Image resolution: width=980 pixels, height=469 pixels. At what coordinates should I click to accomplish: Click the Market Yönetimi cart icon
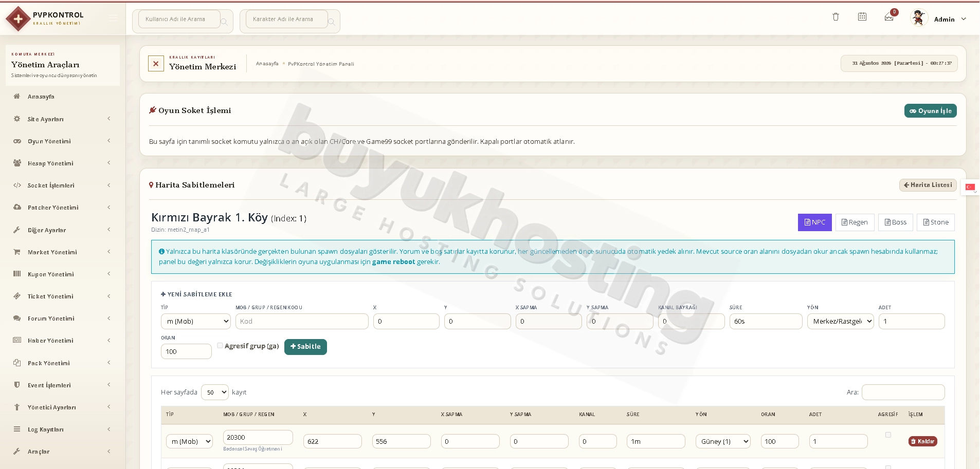tap(17, 252)
